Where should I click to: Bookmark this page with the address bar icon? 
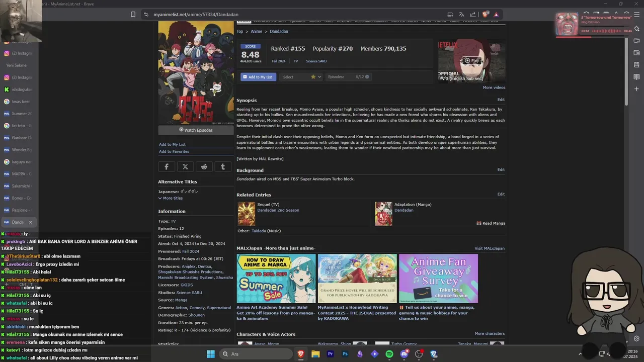point(133,15)
